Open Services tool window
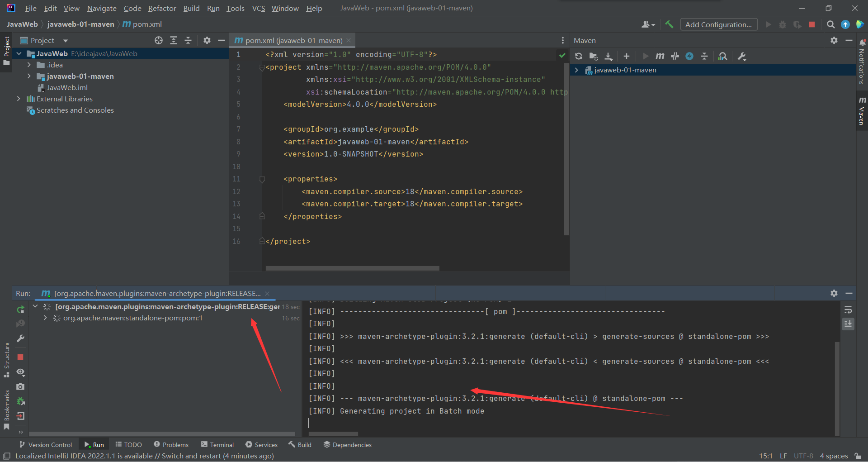Viewport: 868px width, 462px height. coord(261,445)
